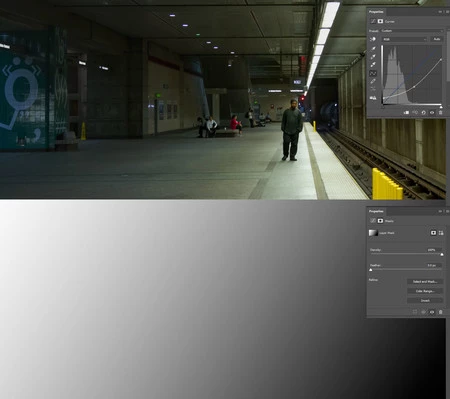Toggle Curves adjustment layer visibility eye
Image resolution: width=450 pixels, height=399 pixels.
pos(432,113)
